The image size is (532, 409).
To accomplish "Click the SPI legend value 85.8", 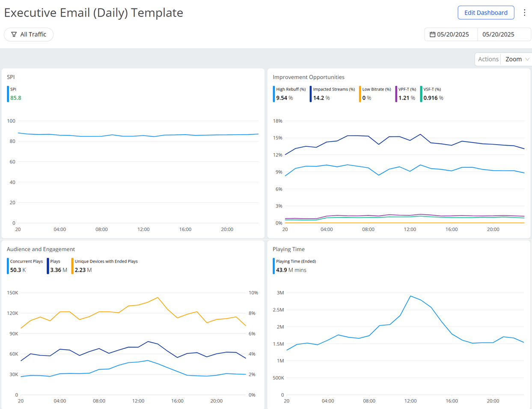I will tap(16, 98).
